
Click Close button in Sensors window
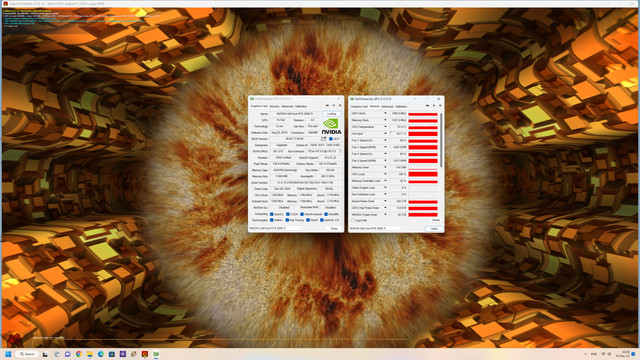pos(434,229)
